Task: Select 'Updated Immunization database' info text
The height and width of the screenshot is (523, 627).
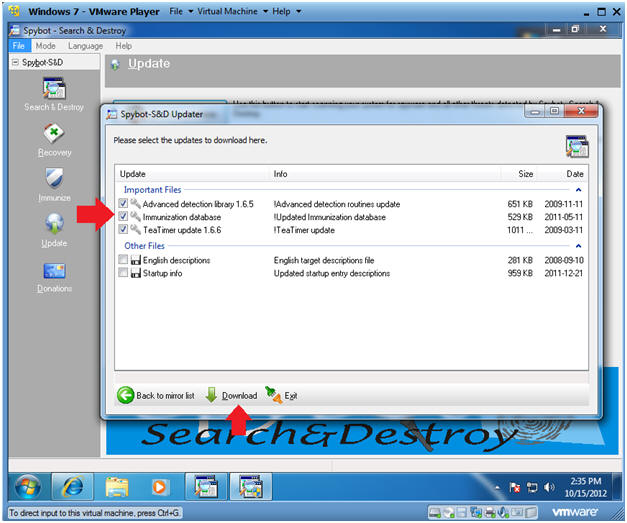Action: 330,217
